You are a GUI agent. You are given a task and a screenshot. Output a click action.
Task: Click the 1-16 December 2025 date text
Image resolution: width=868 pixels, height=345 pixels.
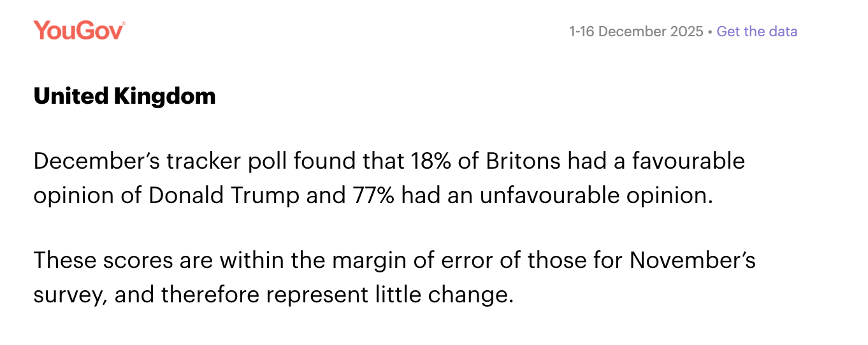click(636, 31)
